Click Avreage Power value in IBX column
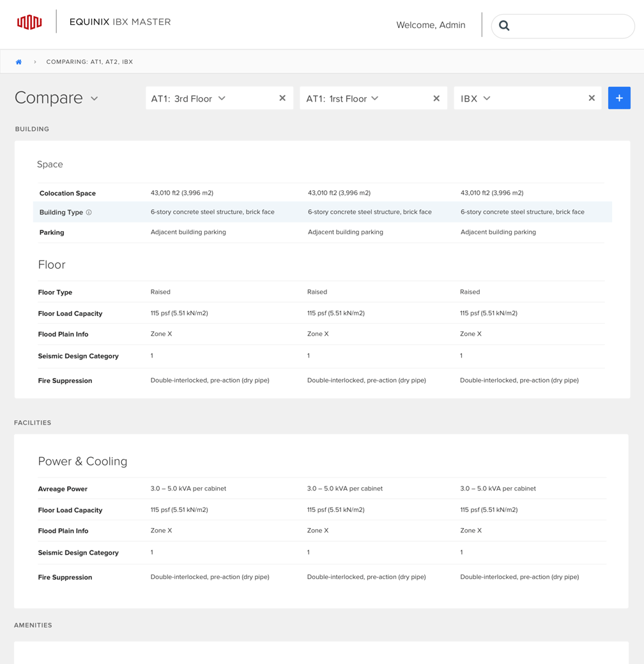The width and height of the screenshot is (644, 664). 498,488
